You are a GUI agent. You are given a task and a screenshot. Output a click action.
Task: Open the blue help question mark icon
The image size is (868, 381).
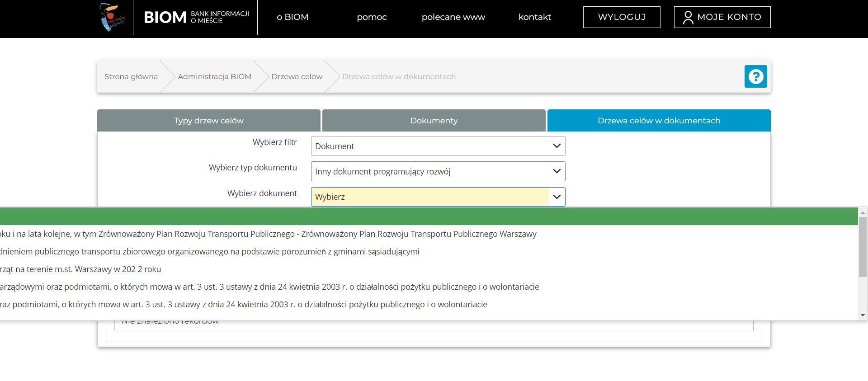tap(755, 76)
